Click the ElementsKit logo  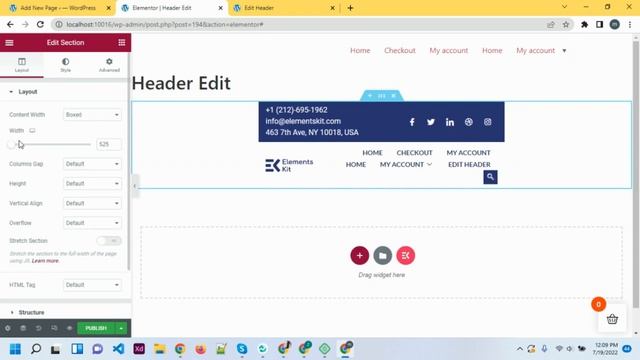[x=289, y=165]
